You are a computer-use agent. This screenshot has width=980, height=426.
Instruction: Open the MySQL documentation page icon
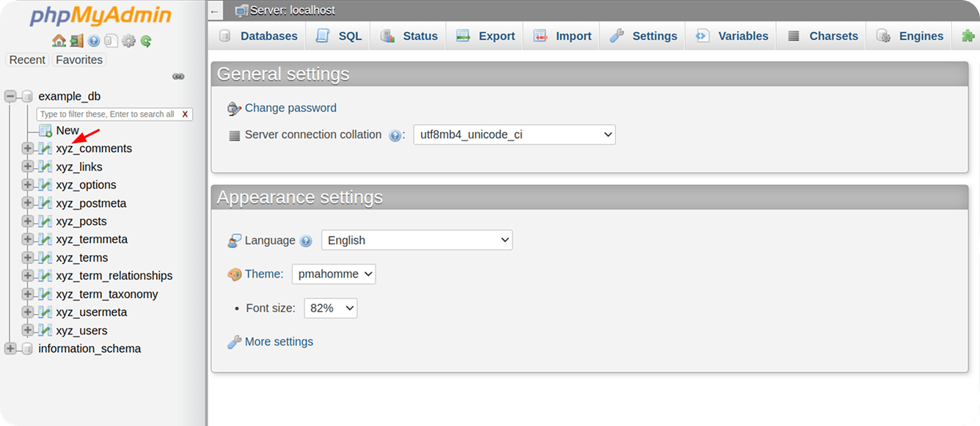(111, 41)
